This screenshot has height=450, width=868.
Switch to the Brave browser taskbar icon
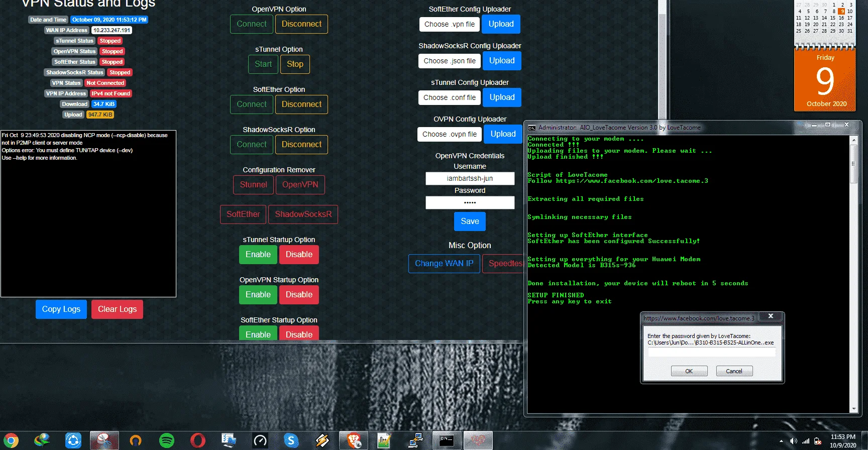[354, 440]
